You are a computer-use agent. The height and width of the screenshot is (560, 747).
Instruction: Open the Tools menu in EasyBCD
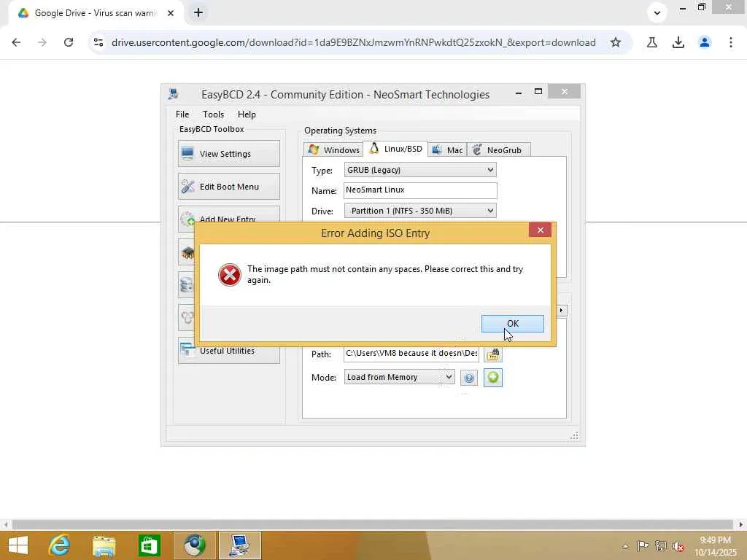pos(213,114)
